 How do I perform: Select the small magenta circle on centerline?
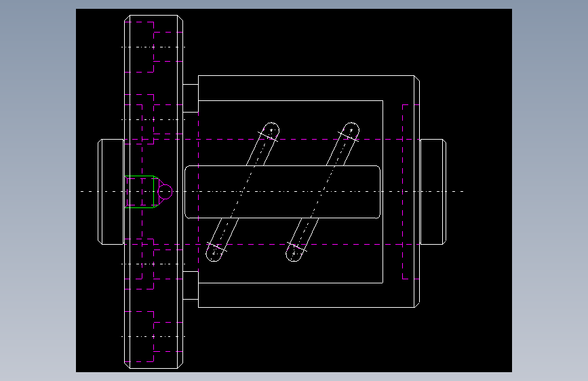[165, 192]
